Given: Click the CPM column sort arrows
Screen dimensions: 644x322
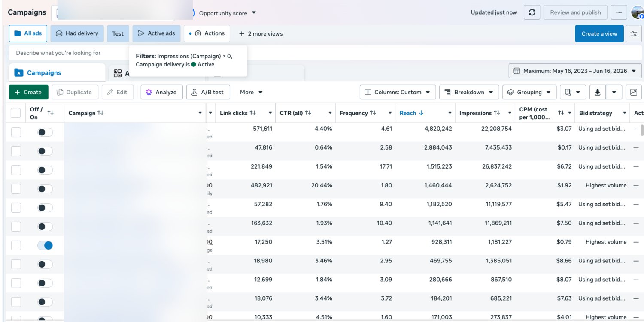Looking at the screenshot, I should point(561,113).
